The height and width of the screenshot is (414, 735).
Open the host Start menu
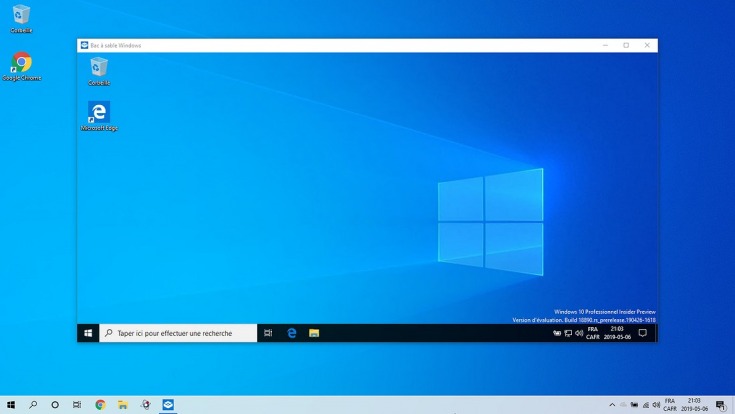click(x=11, y=405)
